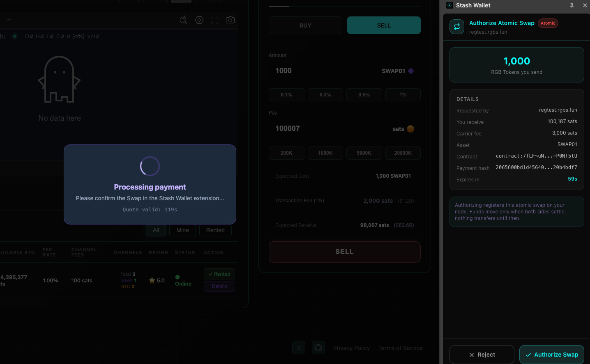Filter the list by Rented tab
Image resolution: width=590 pixels, height=364 pixels.
215,230
